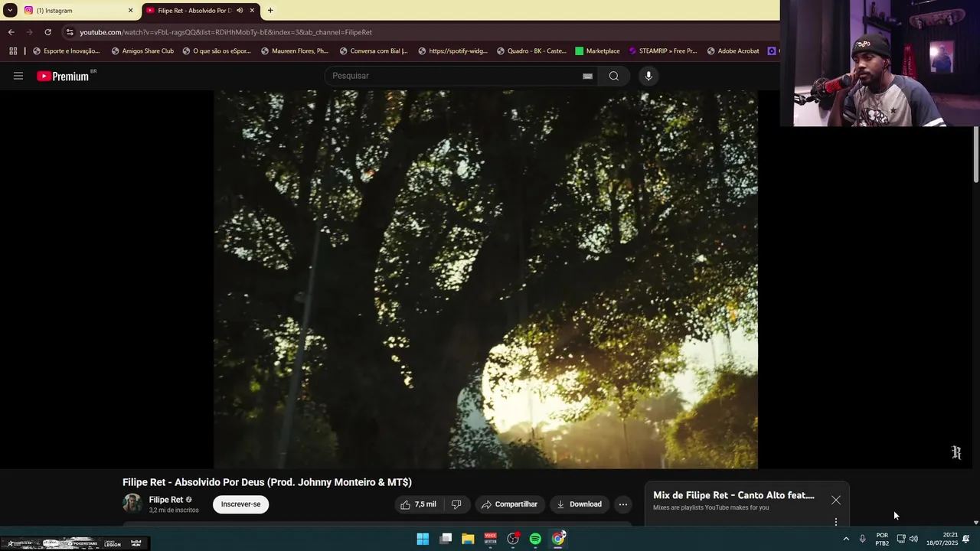Open clock showing 20:21 18/07/2025
The image size is (980, 551).
click(942, 540)
